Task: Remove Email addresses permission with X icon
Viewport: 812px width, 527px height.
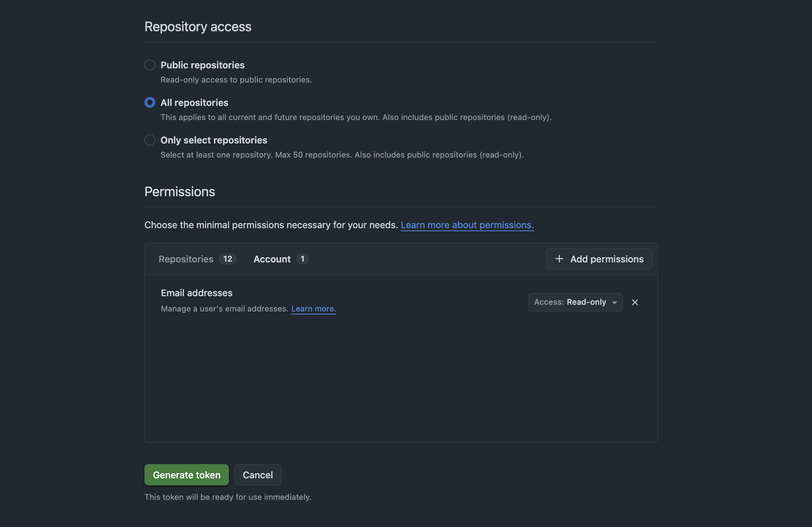Action: (x=635, y=302)
